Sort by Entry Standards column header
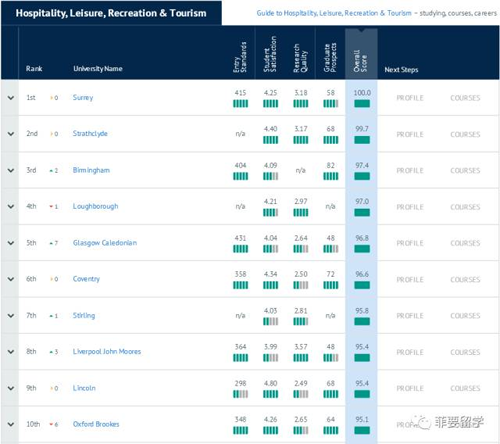Image resolution: width=500 pixels, height=444 pixels. [x=240, y=57]
